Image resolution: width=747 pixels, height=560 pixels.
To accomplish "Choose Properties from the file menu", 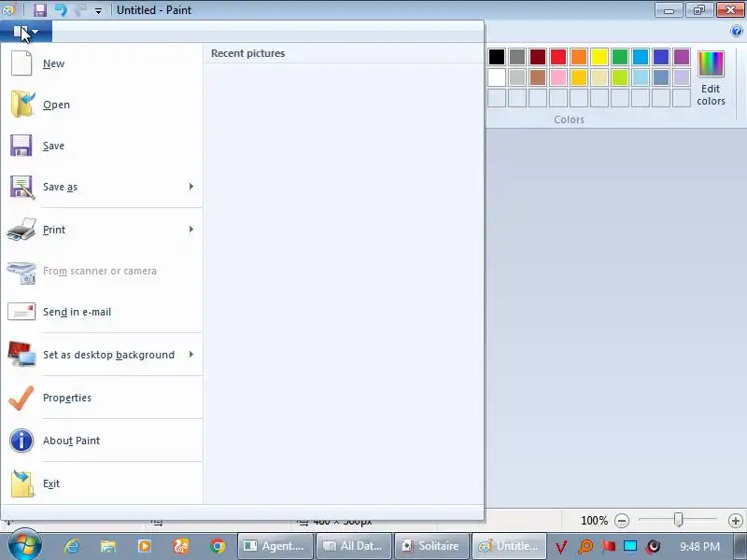I will (x=102, y=398).
